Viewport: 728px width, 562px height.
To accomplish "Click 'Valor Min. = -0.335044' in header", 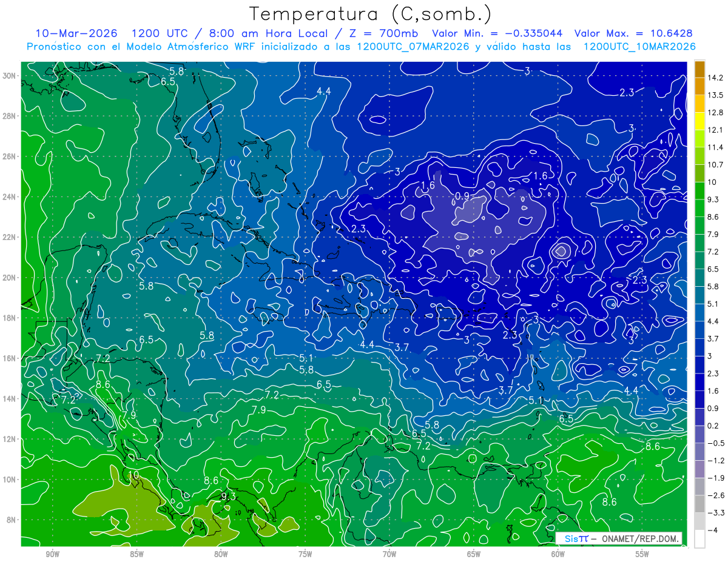I will coord(497,33).
